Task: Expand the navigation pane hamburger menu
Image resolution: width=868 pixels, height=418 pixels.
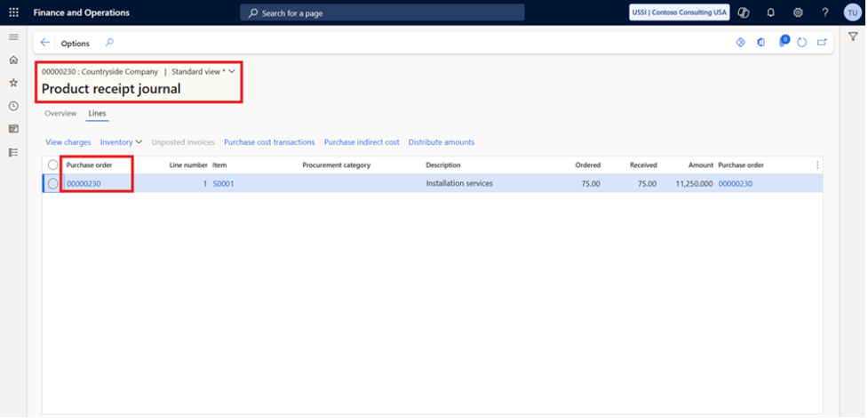Action: click(14, 37)
